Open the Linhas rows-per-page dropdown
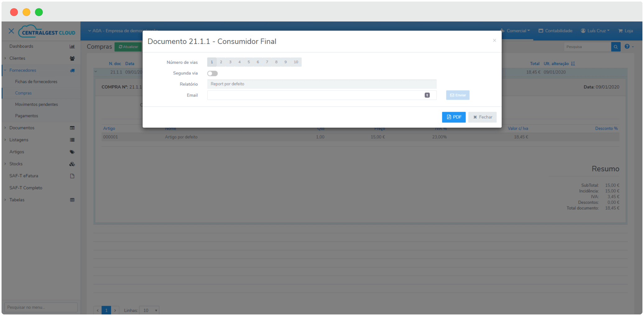The image size is (644, 316). 149,310
